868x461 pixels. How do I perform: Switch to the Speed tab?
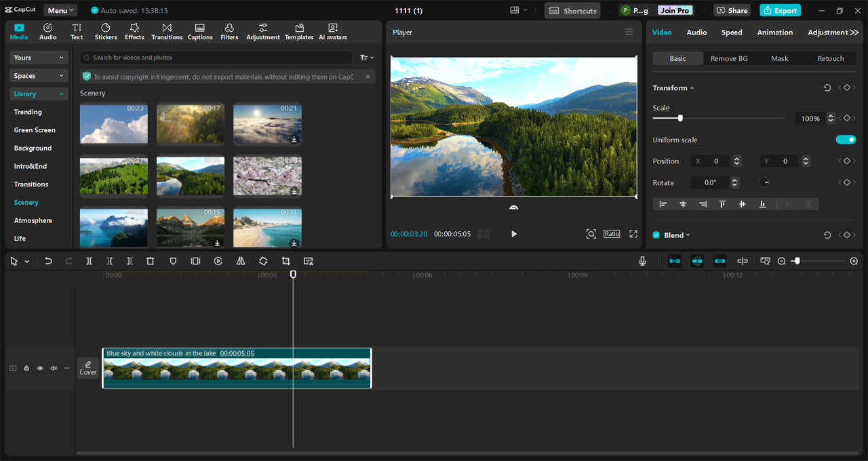[732, 33]
